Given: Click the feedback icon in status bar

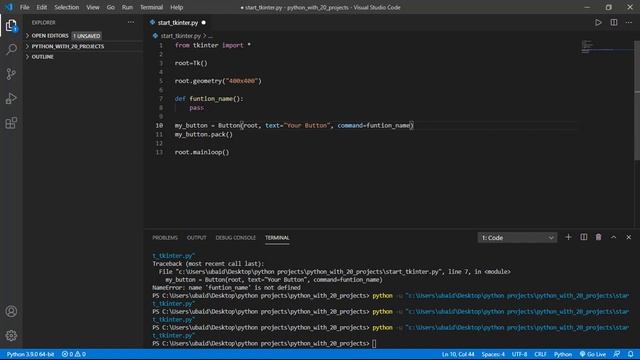Looking at the screenshot, I should coord(617,354).
